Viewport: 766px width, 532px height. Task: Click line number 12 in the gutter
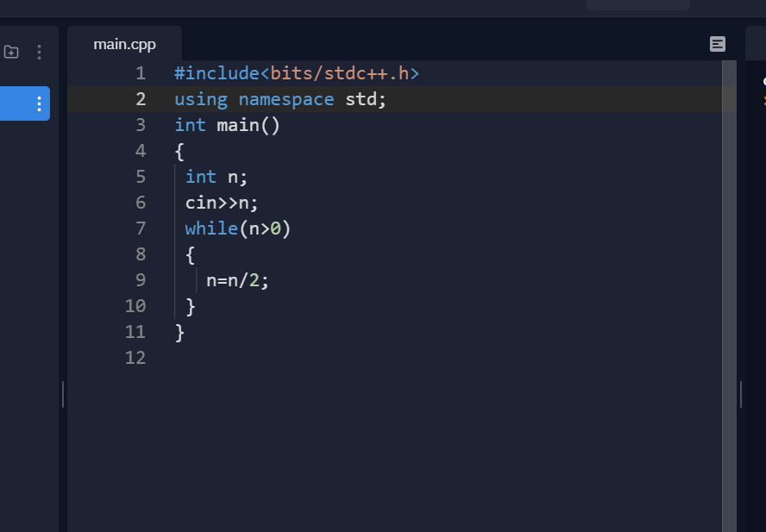(x=135, y=358)
